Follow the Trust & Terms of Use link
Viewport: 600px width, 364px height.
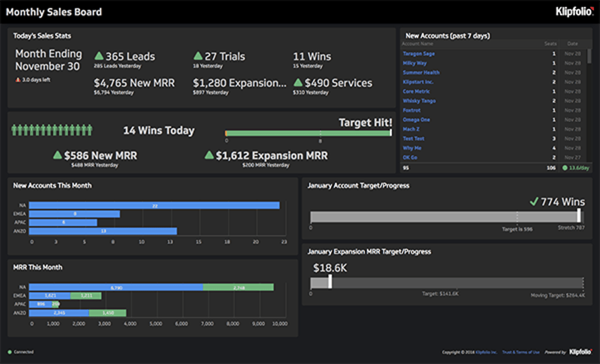[521, 352]
